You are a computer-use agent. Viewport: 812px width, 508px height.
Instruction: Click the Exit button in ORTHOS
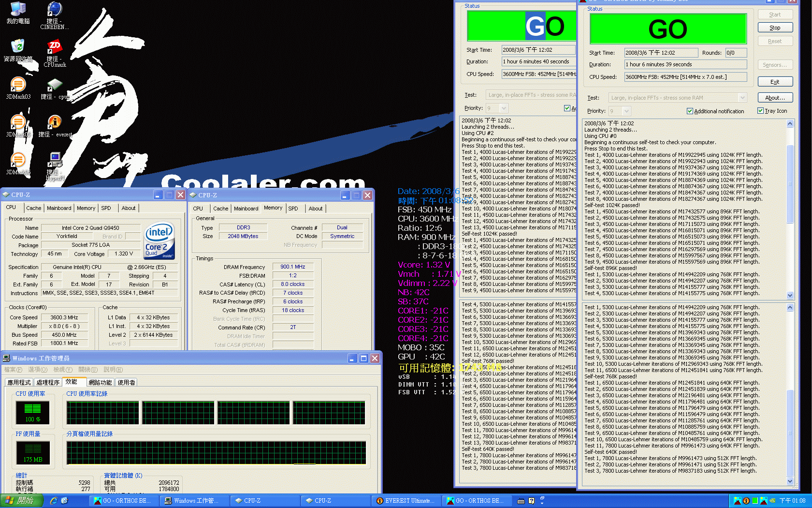coord(775,82)
